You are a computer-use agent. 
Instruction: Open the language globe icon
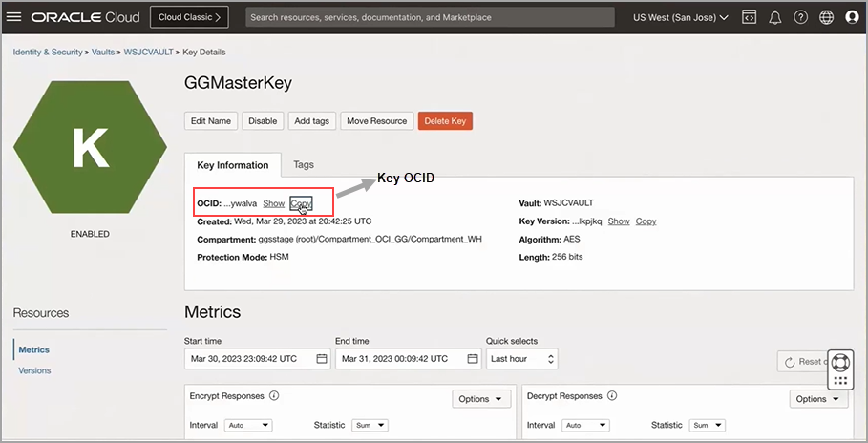826,17
